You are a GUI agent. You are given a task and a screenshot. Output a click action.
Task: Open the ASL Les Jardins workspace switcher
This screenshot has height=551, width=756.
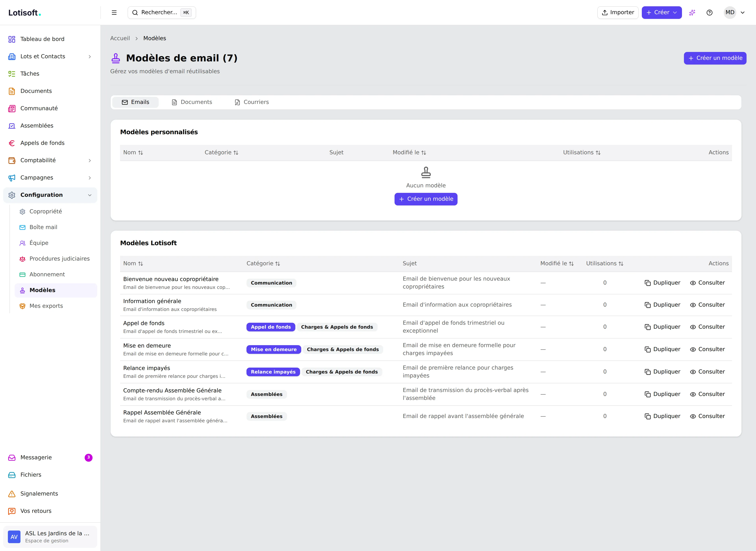pos(50,537)
